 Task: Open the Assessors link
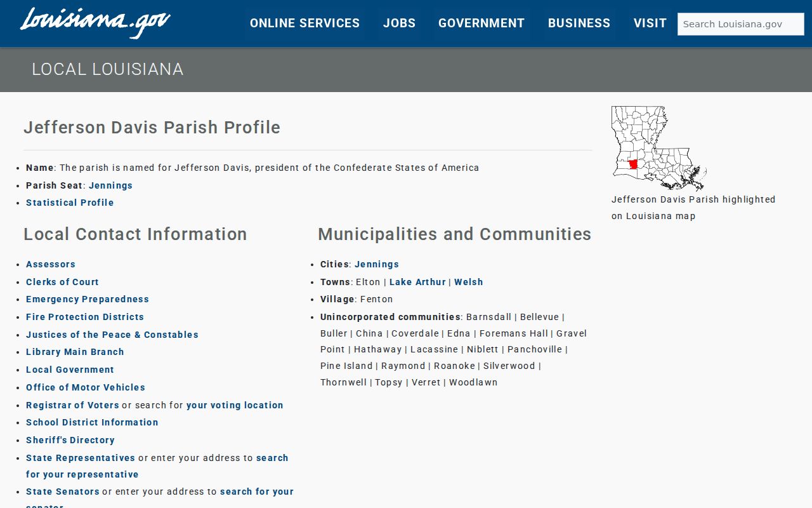[x=51, y=264]
